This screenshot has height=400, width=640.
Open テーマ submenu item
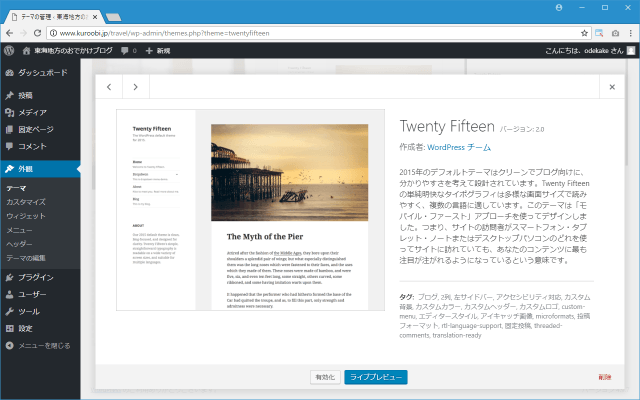point(16,188)
